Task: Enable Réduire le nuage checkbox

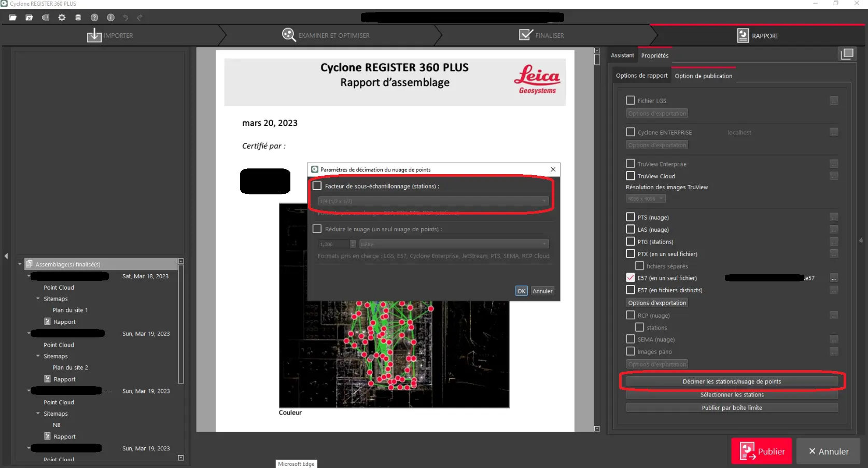Action: [x=317, y=229]
